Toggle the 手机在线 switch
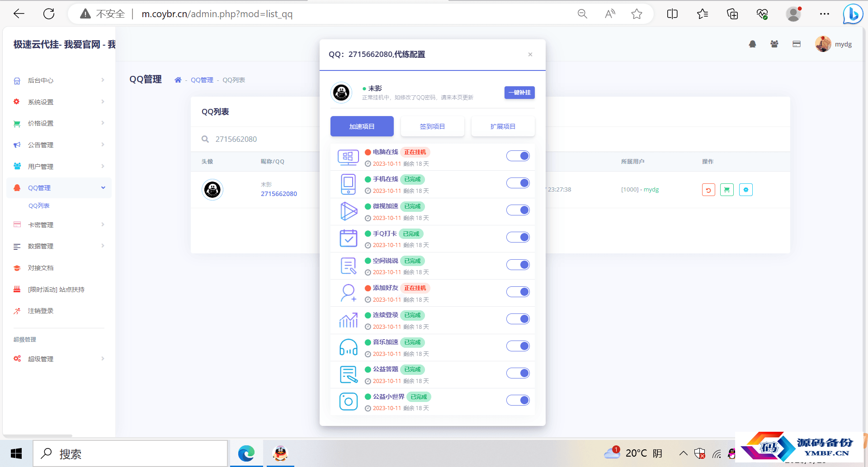This screenshot has height=467, width=868. tap(518, 183)
